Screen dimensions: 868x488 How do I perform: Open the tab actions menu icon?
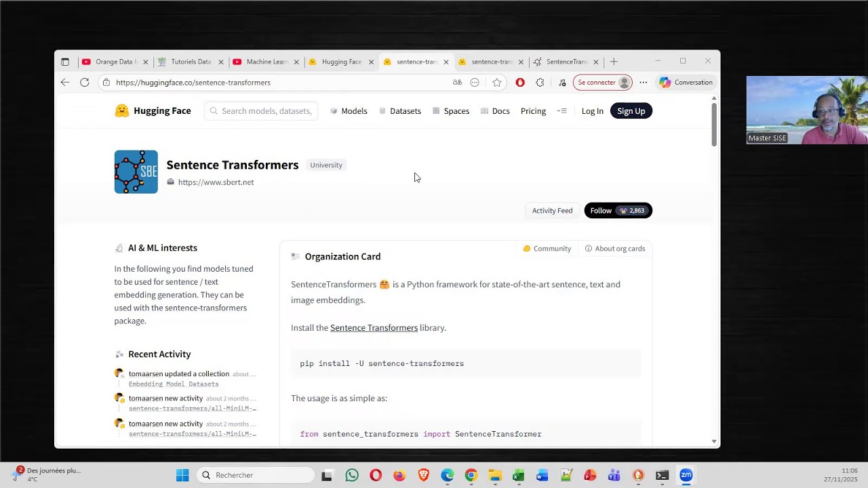(65, 62)
